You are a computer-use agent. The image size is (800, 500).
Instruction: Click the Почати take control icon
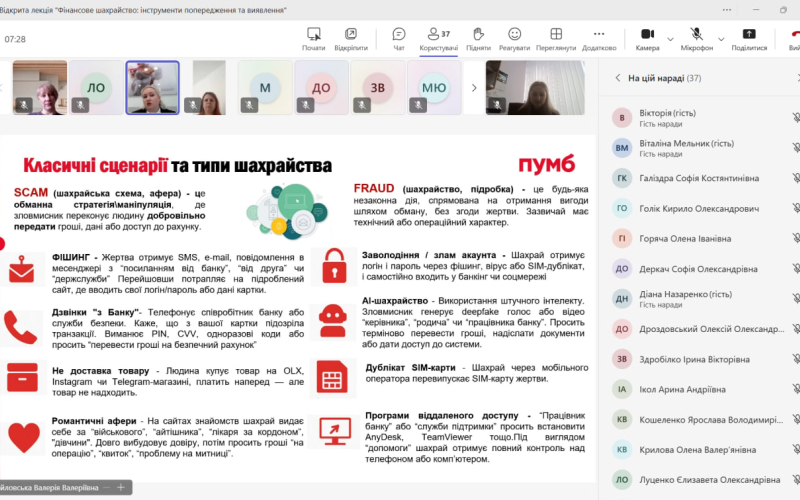313,38
